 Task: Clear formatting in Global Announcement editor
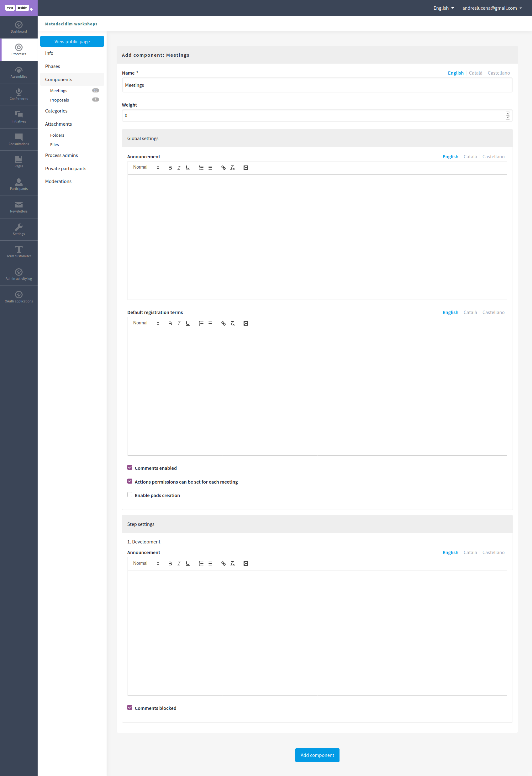click(232, 168)
